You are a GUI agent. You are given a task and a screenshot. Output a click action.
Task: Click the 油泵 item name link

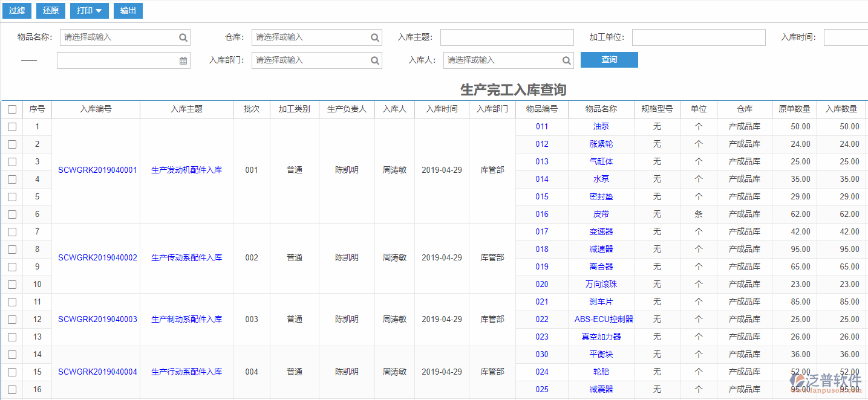pos(601,126)
